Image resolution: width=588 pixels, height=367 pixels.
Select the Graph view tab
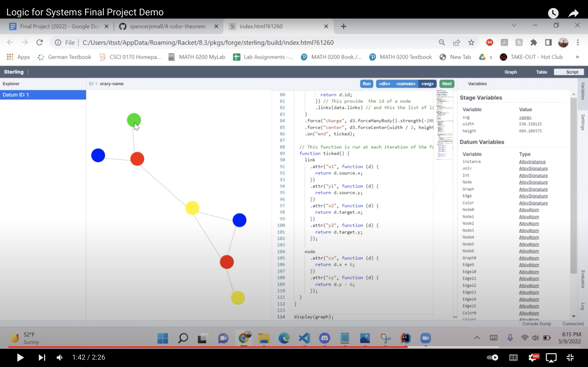511,71
